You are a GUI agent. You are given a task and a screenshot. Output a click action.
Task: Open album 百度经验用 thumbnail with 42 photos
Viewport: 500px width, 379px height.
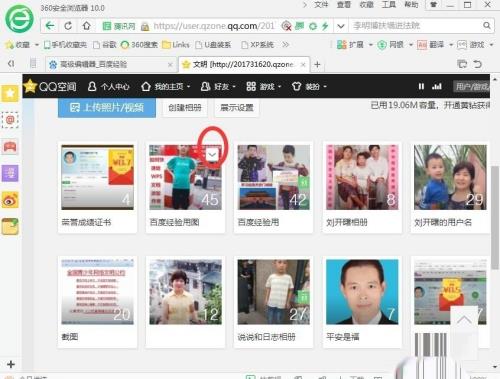coord(273,177)
